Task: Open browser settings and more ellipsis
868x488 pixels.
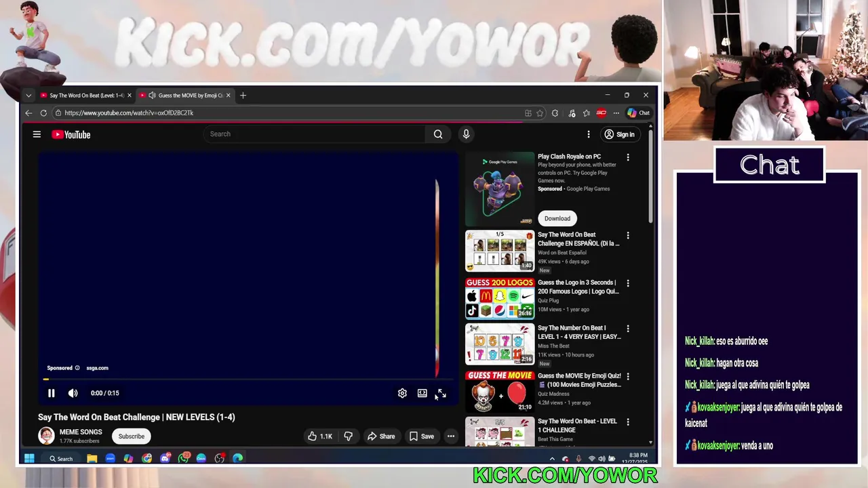Action: 616,113
